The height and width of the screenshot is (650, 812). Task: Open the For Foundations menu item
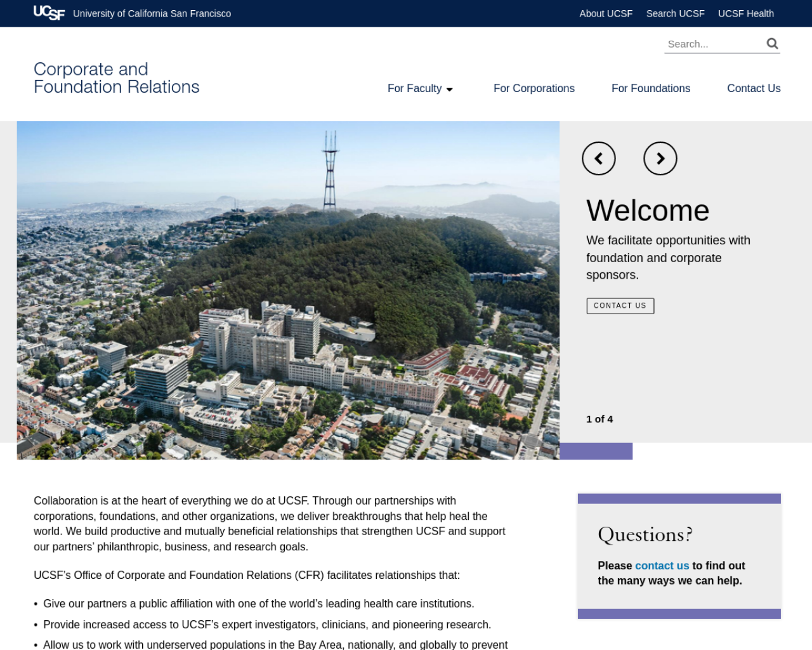650,88
